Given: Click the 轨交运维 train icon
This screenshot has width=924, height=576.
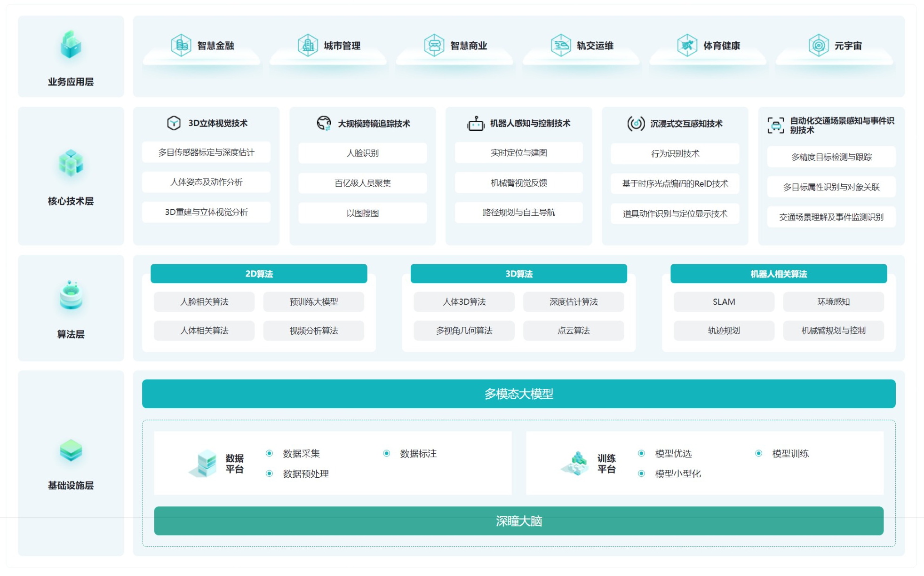Looking at the screenshot, I should (x=561, y=46).
